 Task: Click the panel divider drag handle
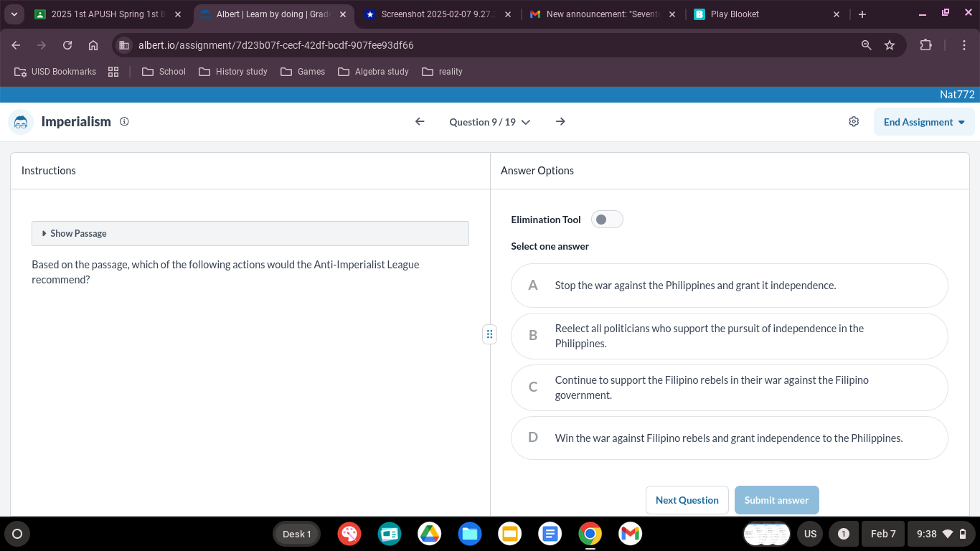click(490, 334)
